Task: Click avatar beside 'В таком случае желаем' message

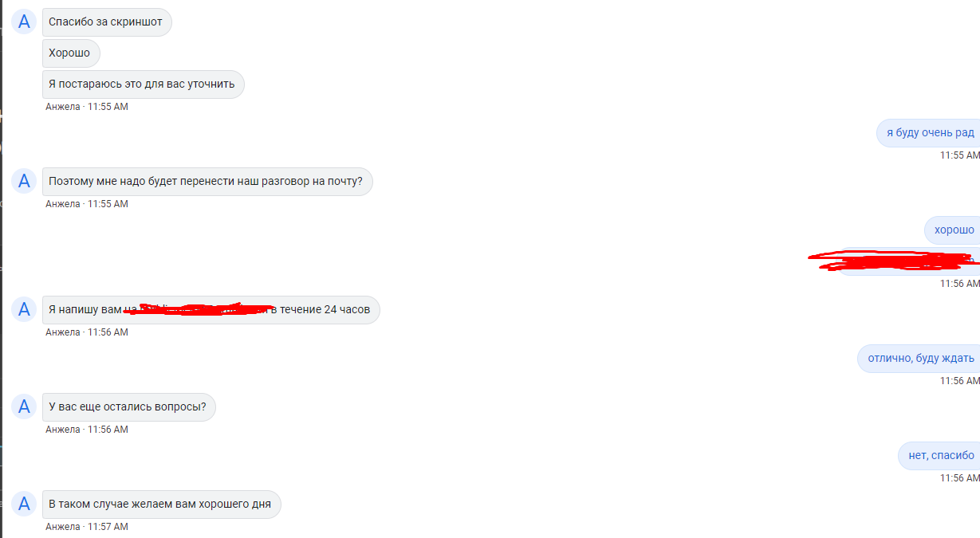Action: [24, 504]
